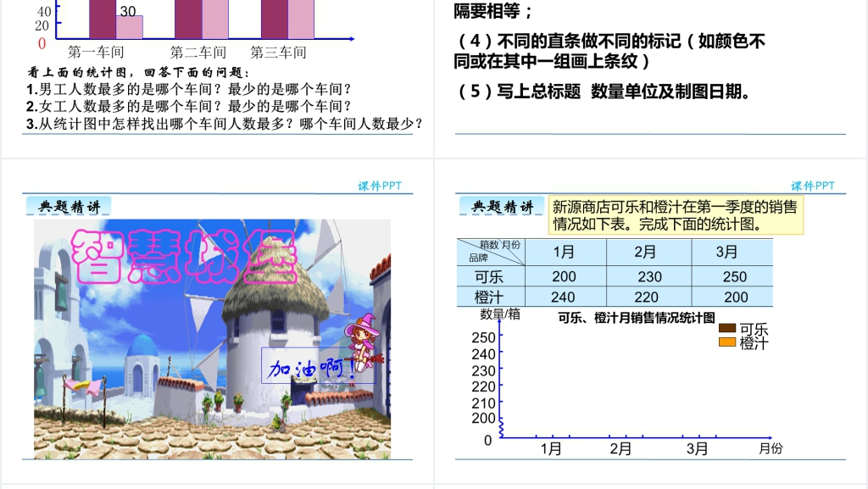Image resolution: width=868 pixels, height=489 pixels.
Task: Click the red 0 on the workshop chart axis
Action: (x=42, y=43)
